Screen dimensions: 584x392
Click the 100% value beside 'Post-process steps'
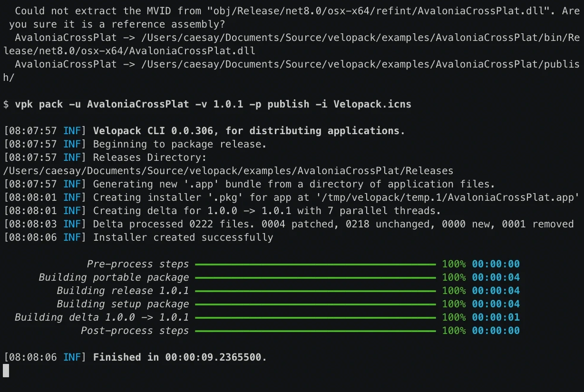(454, 331)
